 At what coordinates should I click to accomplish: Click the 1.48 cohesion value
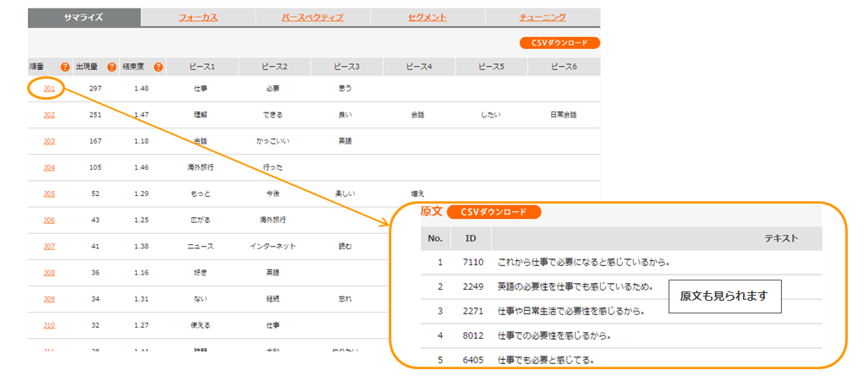141,88
